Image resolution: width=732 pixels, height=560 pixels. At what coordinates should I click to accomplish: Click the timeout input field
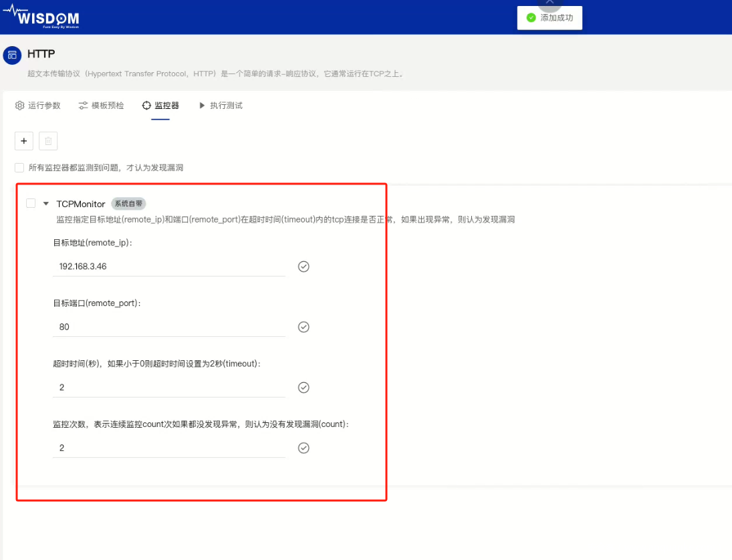(x=168, y=388)
